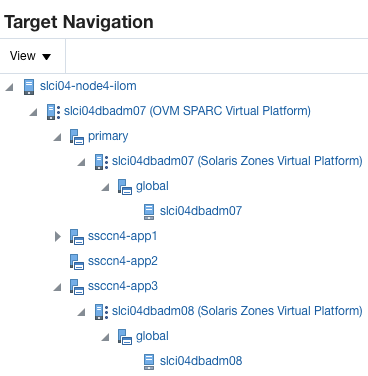Open the slci04dbadm07 host link
The image size is (368, 376).
(201, 211)
